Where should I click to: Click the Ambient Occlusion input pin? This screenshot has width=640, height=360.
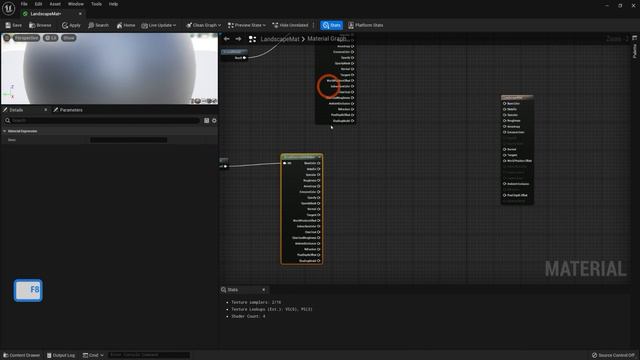[504, 184]
